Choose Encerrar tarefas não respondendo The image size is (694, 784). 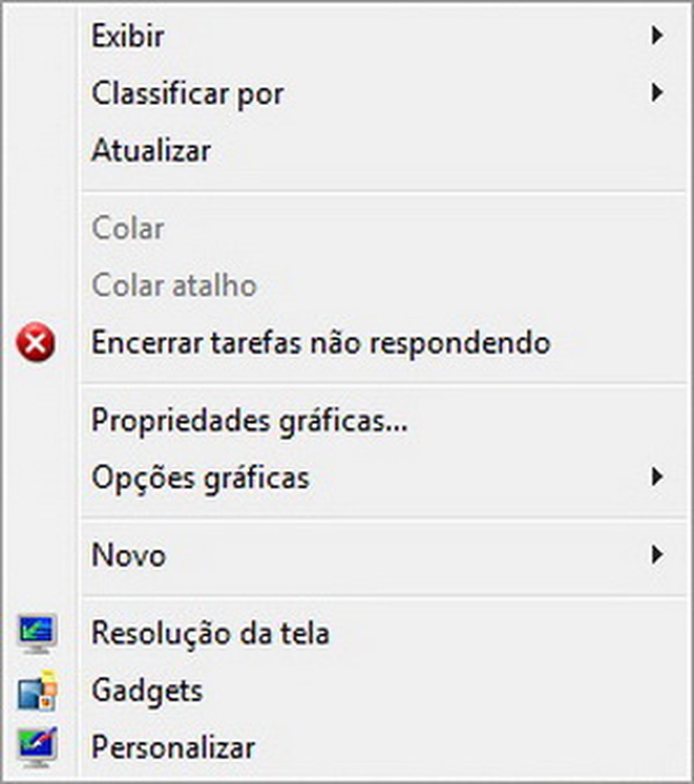click(320, 343)
